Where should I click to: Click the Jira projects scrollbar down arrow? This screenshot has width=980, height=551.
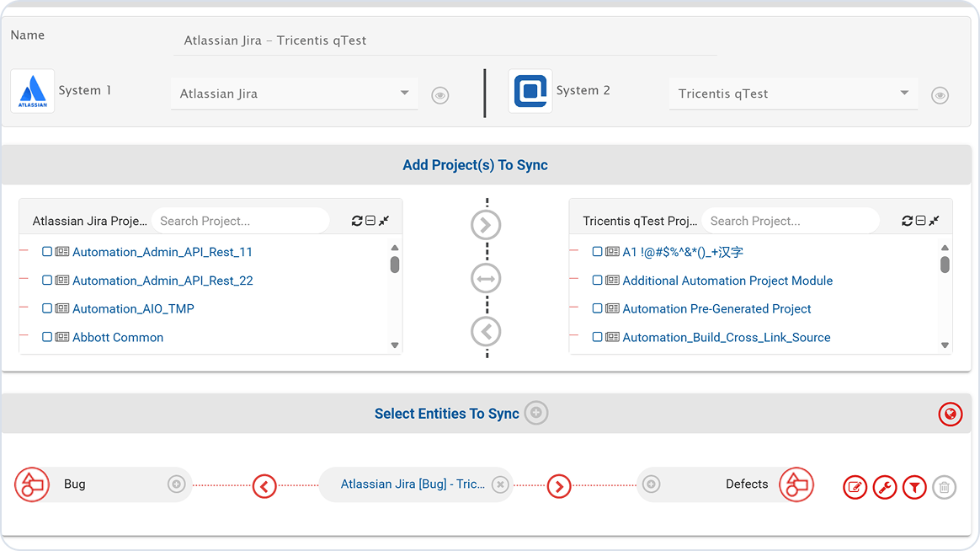[x=394, y=345]
